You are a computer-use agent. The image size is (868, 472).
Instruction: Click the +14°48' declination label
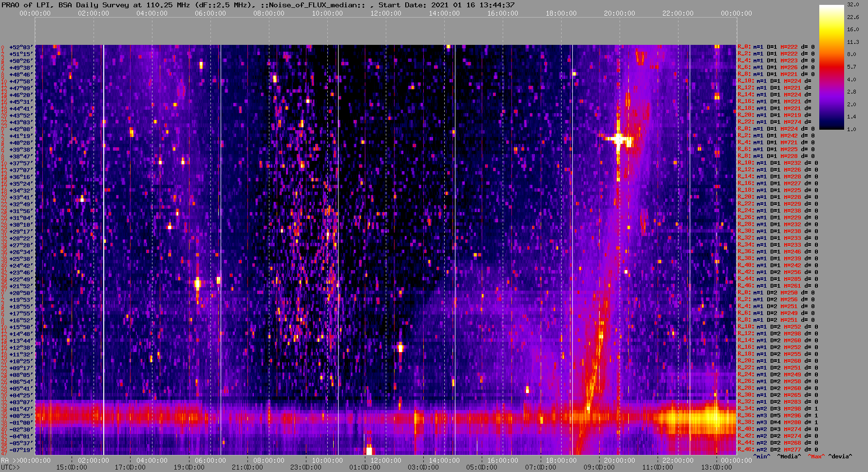coord(20,334)
